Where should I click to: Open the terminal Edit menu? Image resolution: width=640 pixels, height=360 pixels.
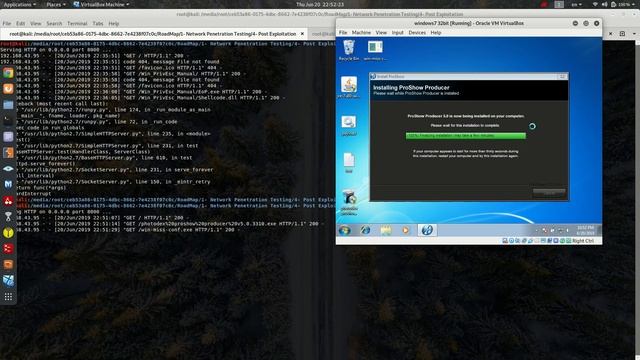(x=20, y=24)
